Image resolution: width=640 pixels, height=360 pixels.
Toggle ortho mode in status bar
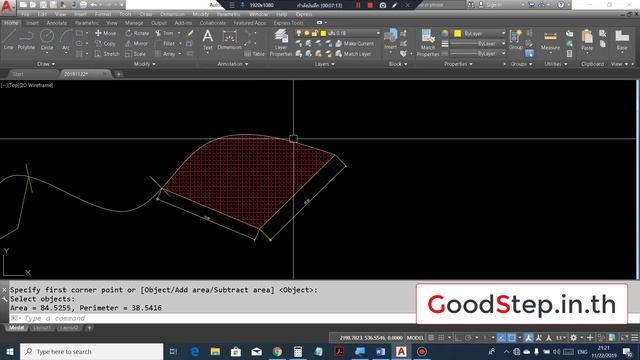coord(458,338)
